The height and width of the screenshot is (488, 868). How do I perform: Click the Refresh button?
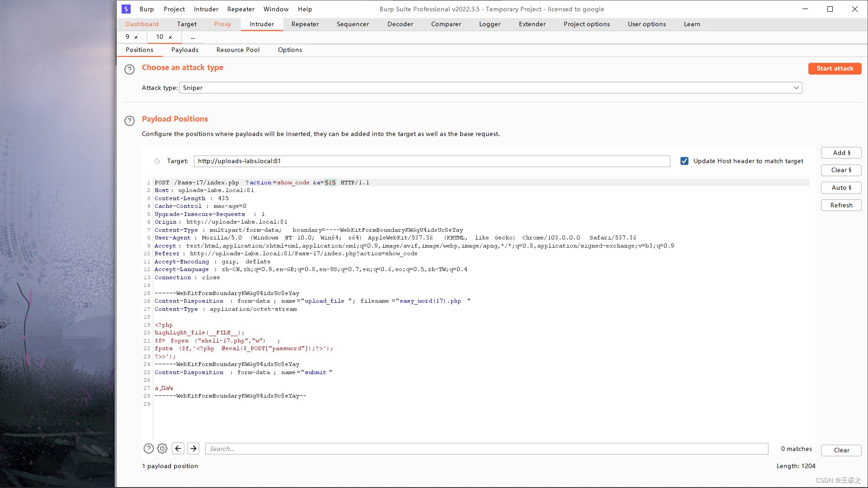tap(841, 205)
